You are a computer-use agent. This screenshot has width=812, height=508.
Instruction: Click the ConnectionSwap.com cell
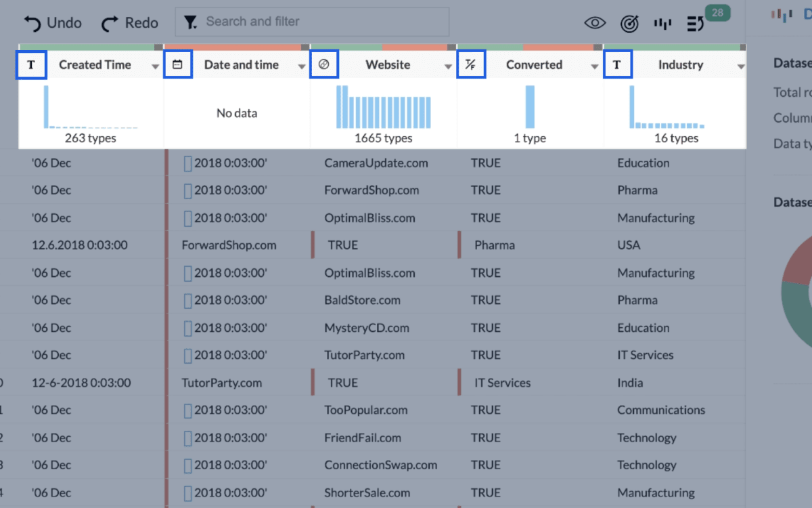(381, 465)
